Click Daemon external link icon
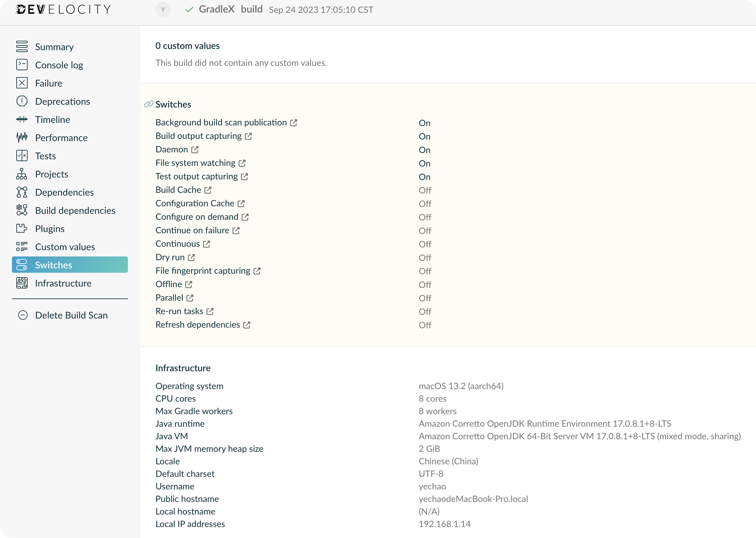 click(x=195, y=150)
